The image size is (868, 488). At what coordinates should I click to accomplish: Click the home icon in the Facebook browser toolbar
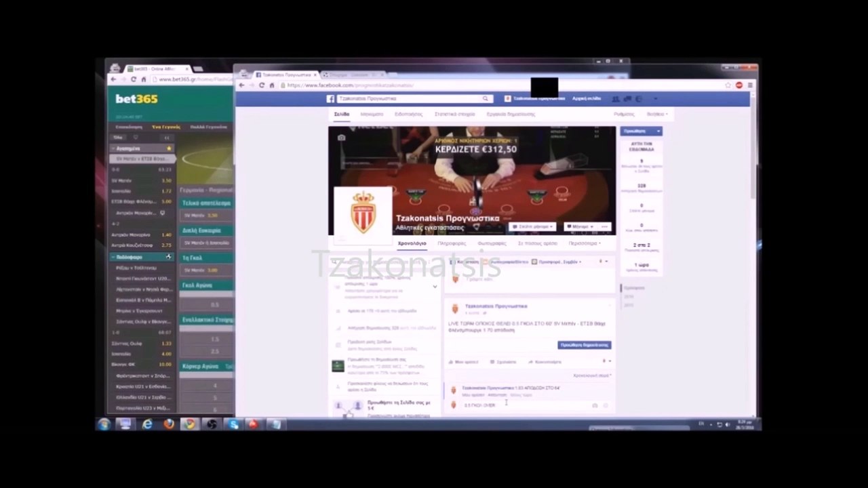[x=272, y=85]
